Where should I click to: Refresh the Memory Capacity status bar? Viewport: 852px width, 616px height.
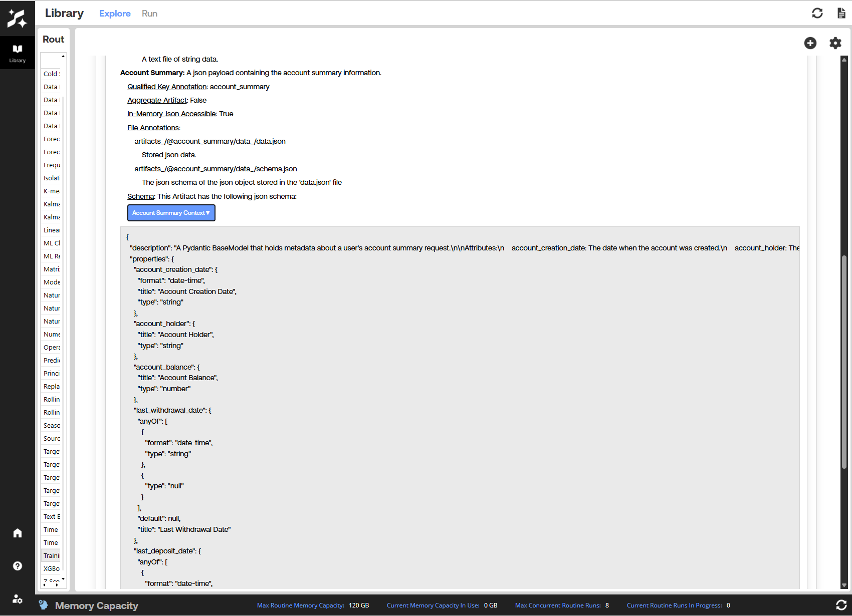(x=841, y=605)
